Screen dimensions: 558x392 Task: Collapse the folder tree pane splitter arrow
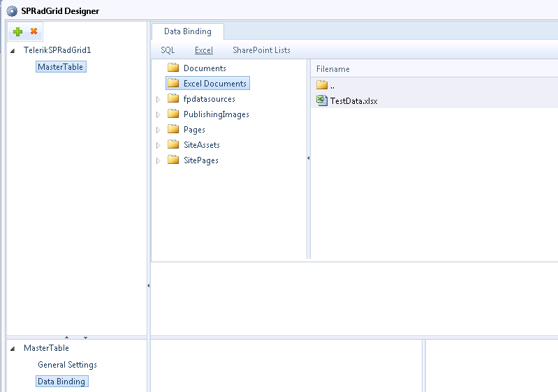coord(308,158)
